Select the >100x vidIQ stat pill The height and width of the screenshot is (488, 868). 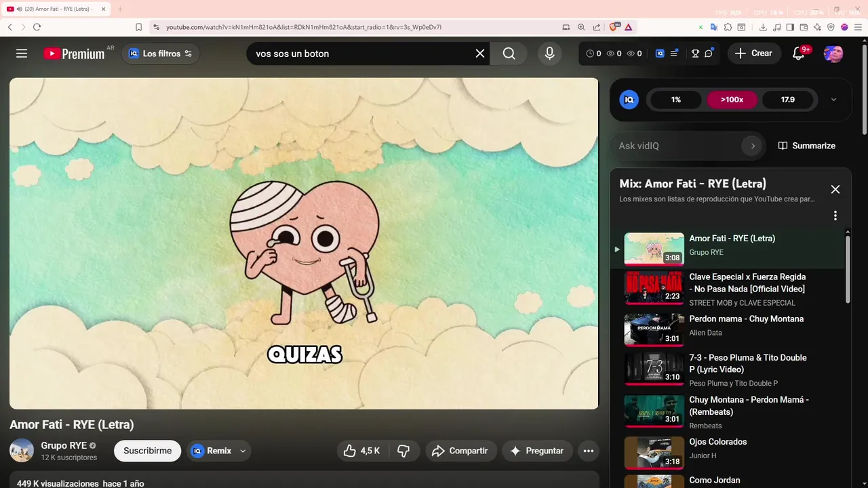click(x=732, y=100)
